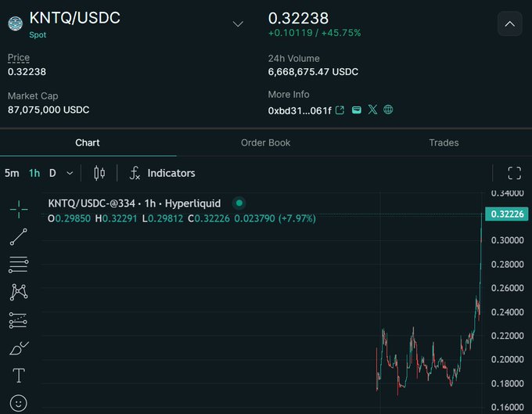Select the forecasting and measurement tool
This screenshot has width=532, height=414.
(18, 320)
